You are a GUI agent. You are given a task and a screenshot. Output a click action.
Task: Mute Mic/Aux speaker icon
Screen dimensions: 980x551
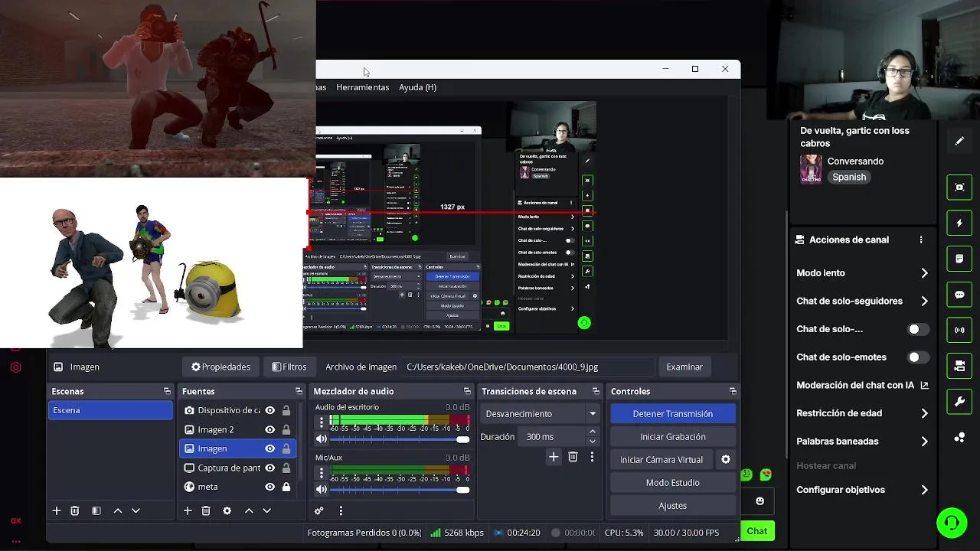[x=322, y=489]
